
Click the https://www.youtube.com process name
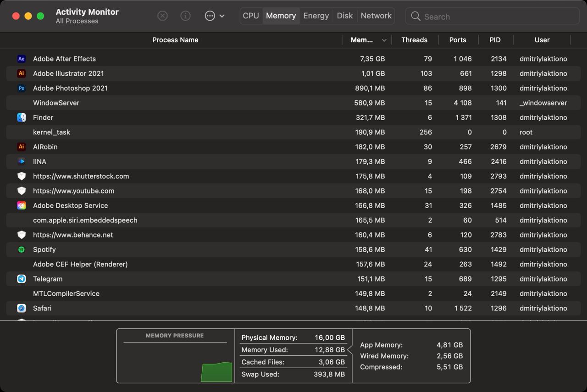click(x=73, y=191)
